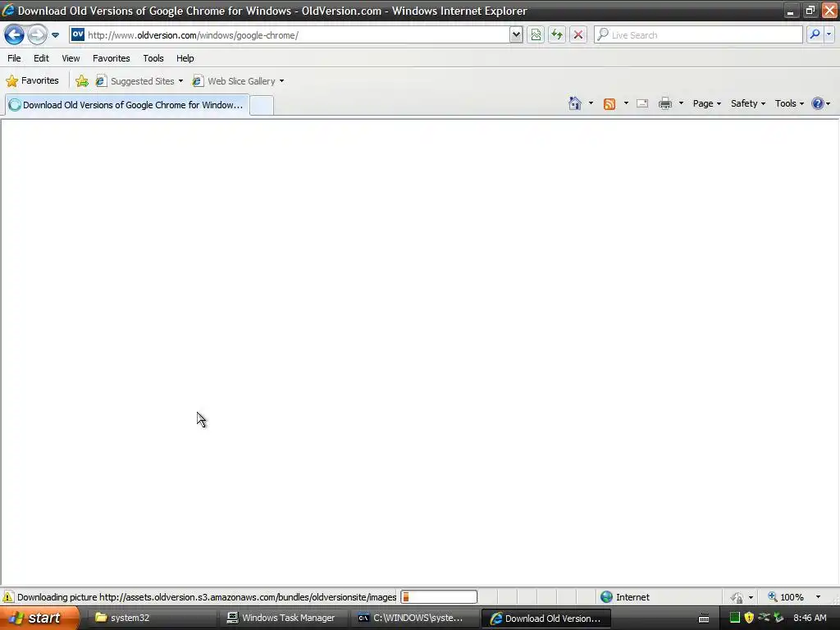The width and height of the screenshot is (840, 630).
Task: Expand the Home button dropdown arrow
Action: pyautogui.click(x=591, y=103)
